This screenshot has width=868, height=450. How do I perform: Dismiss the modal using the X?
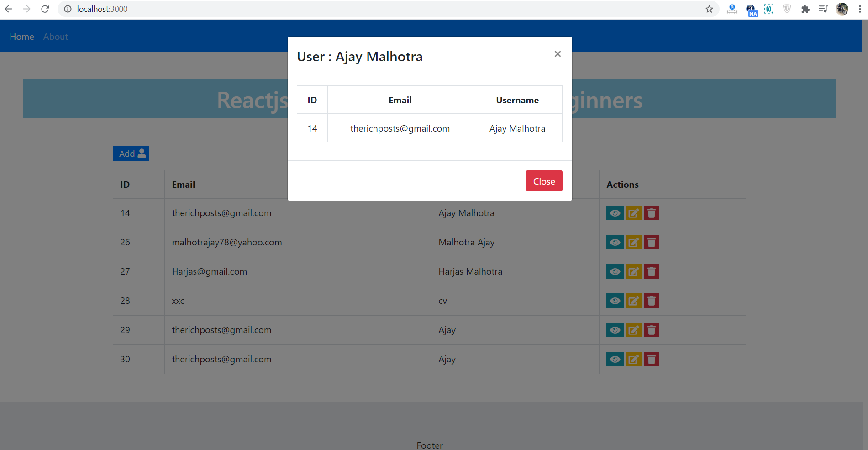pyautogui.click(x=558, y=53)
